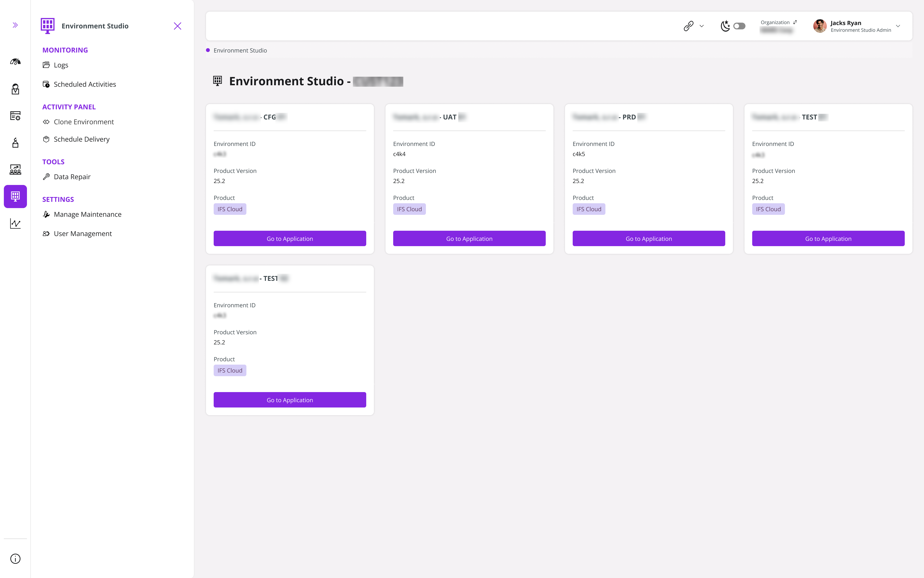The width and height of the screenshot is (924, 578).
Task: Select Clone Environment in Activity Panel
Action: [x=84, y=122]
